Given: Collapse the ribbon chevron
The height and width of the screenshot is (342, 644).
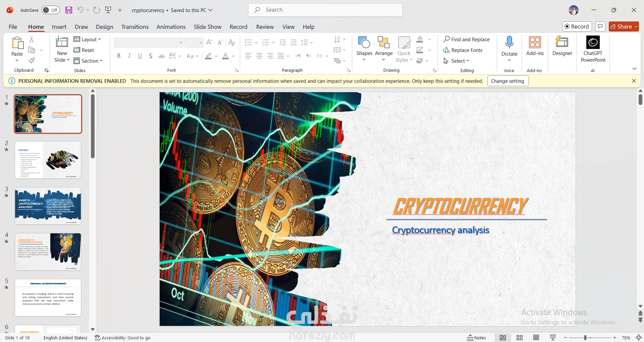Looking at the screenshot, I should [x=635, y=69].
